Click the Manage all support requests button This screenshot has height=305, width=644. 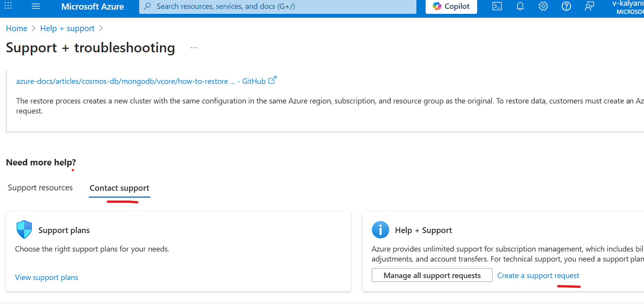432,275
